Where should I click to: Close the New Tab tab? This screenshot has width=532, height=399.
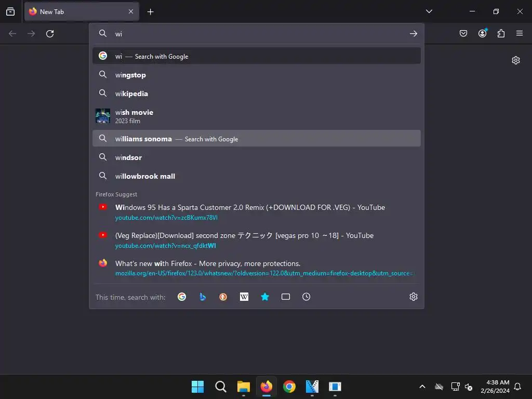point(131,11)
